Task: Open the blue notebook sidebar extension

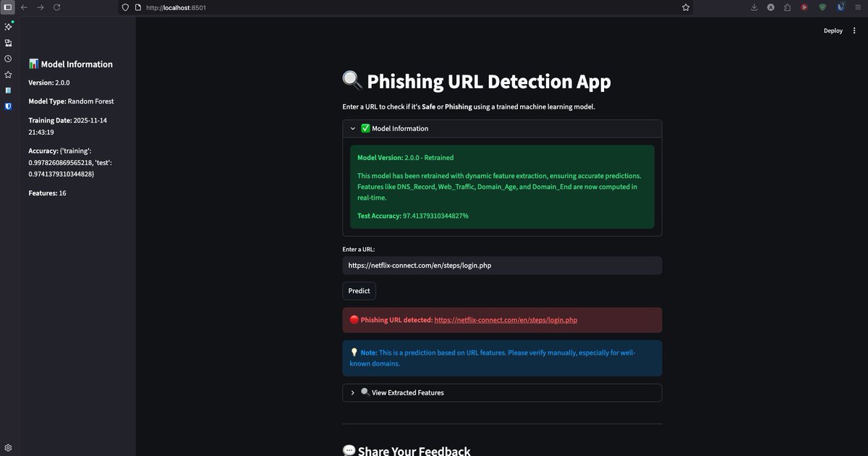Action: (x=9, y=90)
